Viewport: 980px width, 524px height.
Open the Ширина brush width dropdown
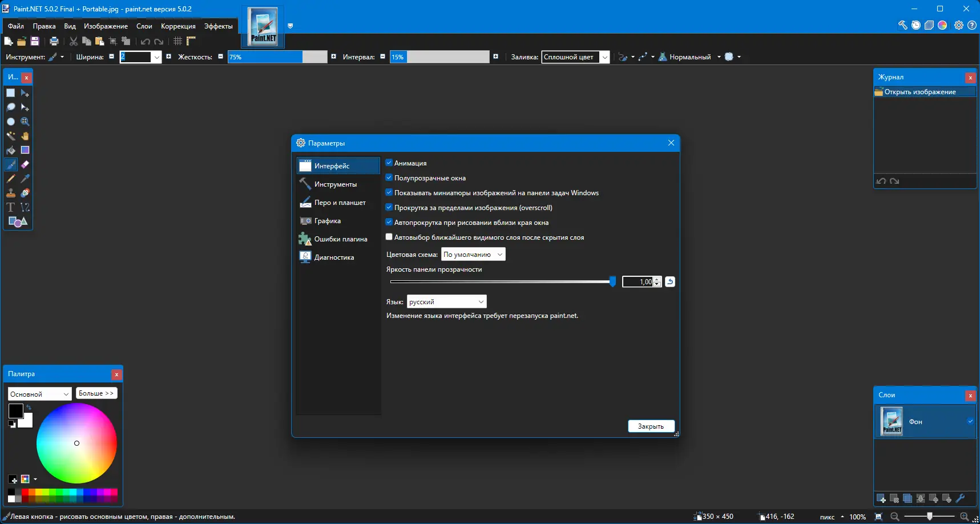pos(157,57)
